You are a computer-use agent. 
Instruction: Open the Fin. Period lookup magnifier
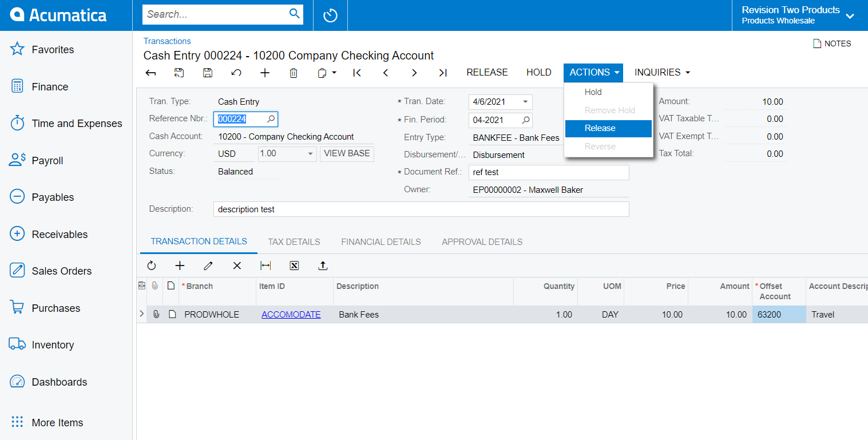(525, 120)
